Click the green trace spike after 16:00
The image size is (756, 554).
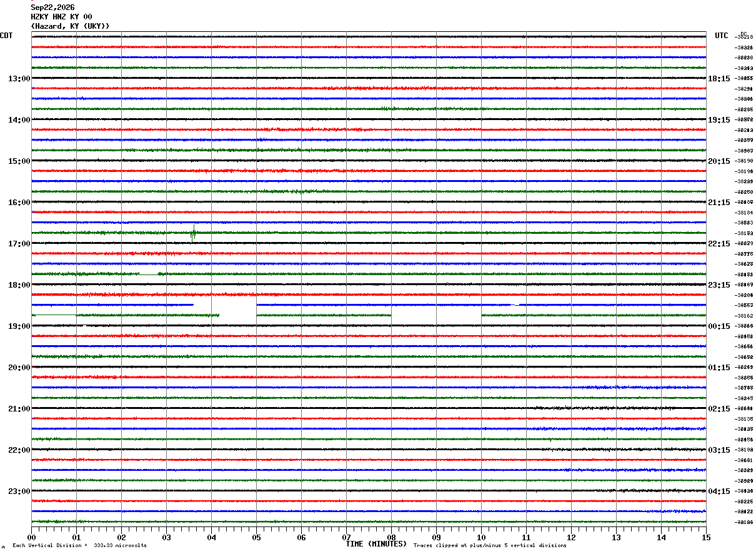(194, 233)
